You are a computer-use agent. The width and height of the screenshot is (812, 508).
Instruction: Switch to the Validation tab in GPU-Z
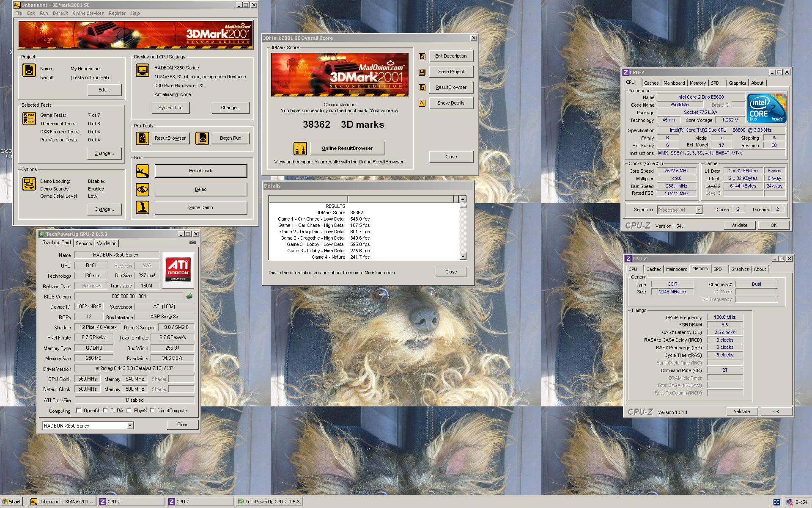click(107, 243)
